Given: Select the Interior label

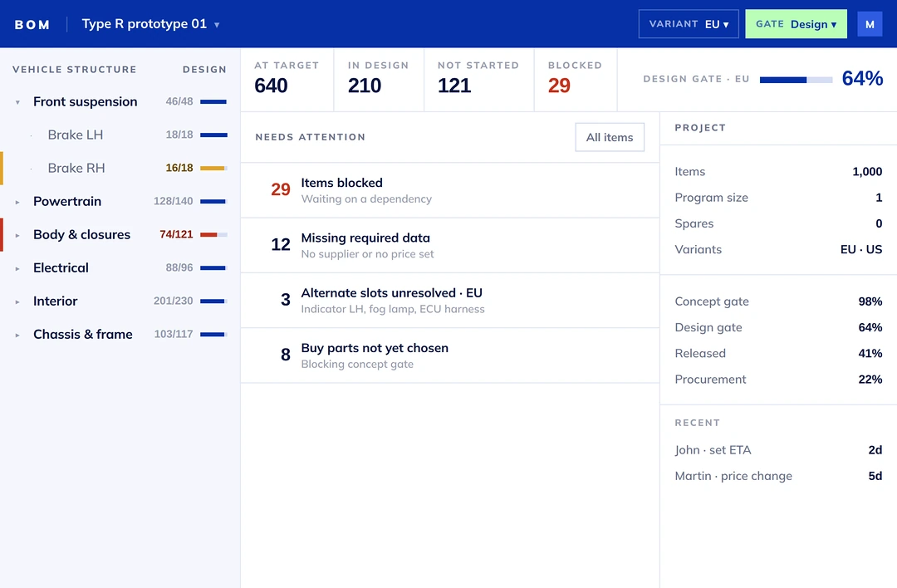Looking at the screenshot, I should 55,301.
